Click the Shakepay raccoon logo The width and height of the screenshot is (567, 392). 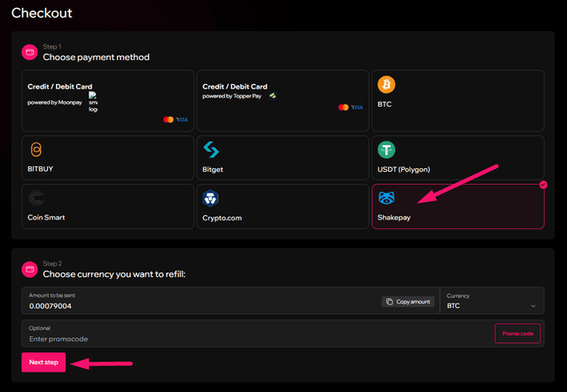pos(386,198)
